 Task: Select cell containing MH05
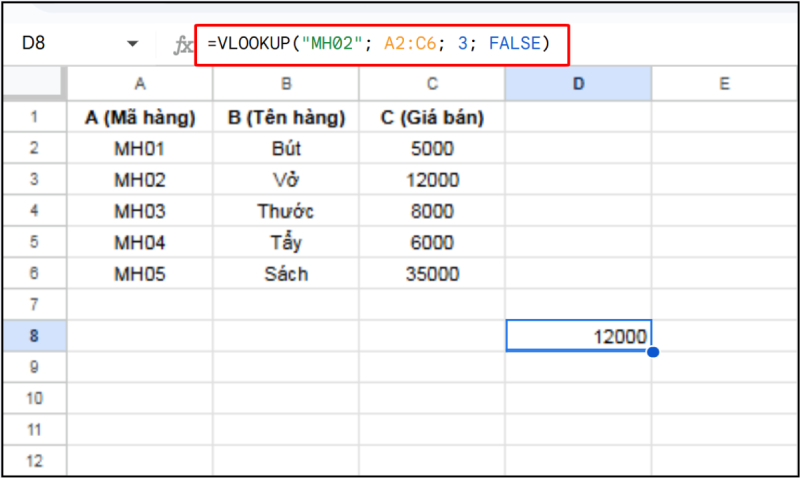140,274
